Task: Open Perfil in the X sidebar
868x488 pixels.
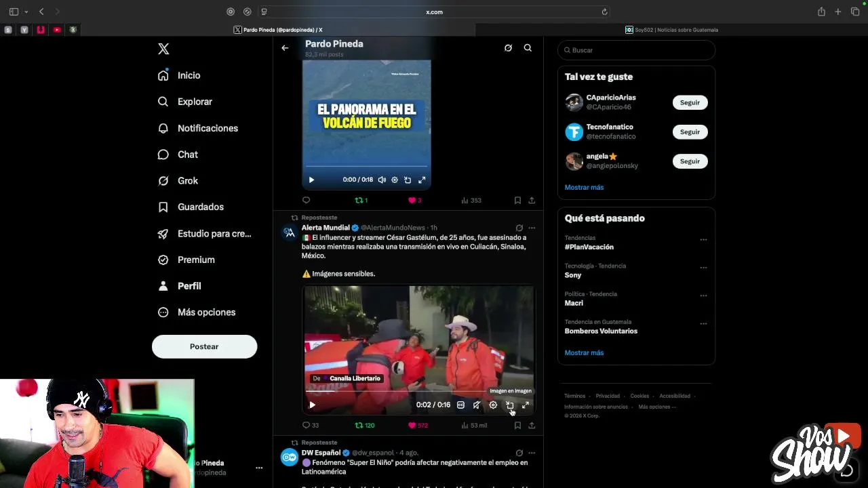Action: click(x=179, y=286)
